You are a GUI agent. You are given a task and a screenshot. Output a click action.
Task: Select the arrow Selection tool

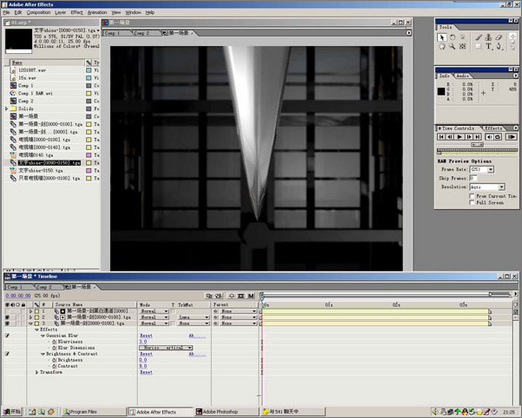pos(441,38)
